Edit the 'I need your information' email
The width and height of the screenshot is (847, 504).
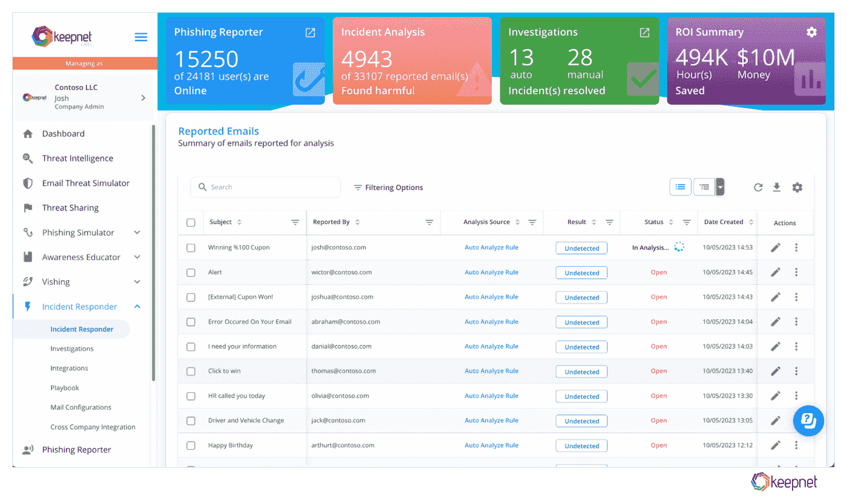(x=776, y=347)
